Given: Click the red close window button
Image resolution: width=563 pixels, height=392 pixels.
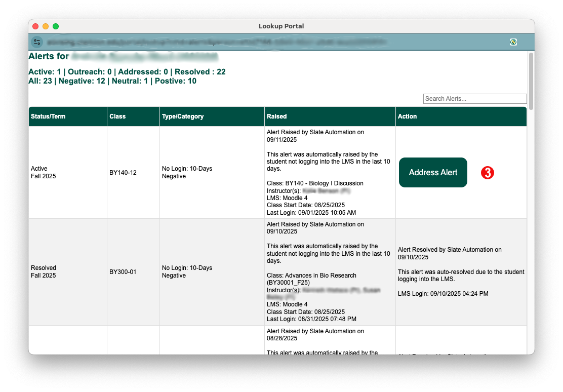Looking at the screenshot, I should pyautogui.click(x=35, y=26).
